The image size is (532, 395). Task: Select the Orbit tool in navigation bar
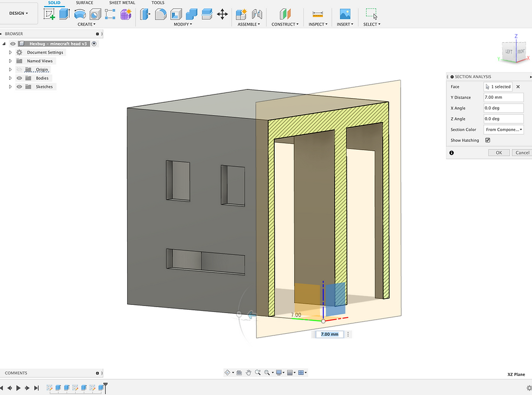(x=227, y=373)
